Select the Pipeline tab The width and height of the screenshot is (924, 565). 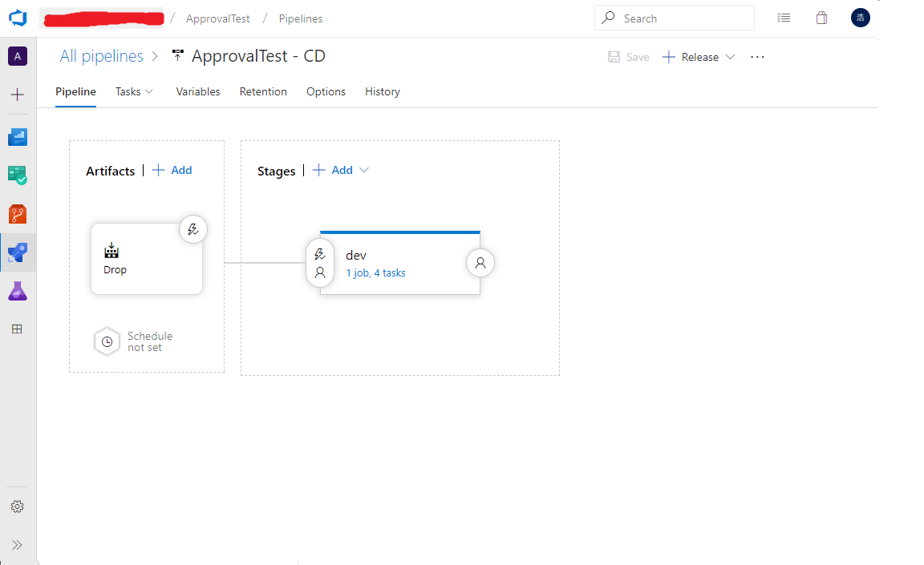coord(75,92)
